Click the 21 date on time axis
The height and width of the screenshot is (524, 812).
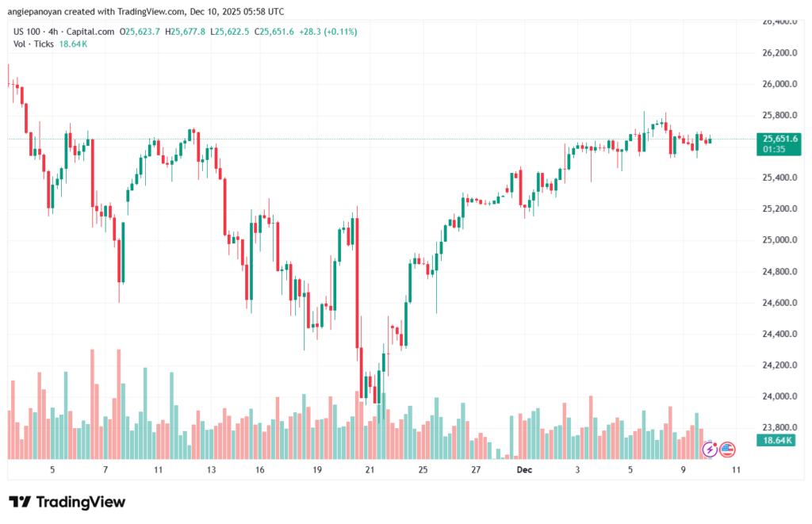tap(370, 470)
